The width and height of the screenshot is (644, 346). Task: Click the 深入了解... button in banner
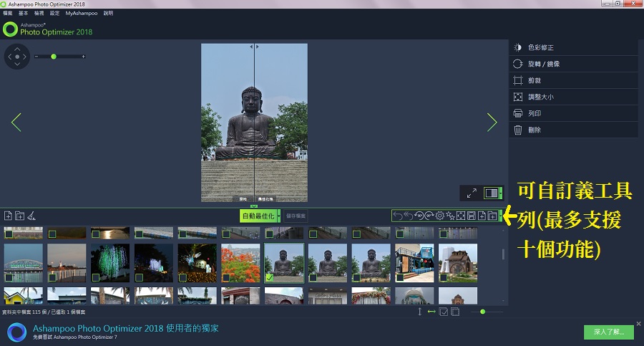pos(609,332)
